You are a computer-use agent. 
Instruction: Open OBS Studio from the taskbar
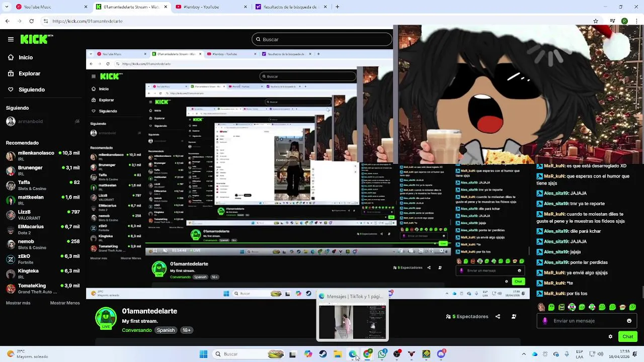(x=397, y=354)
